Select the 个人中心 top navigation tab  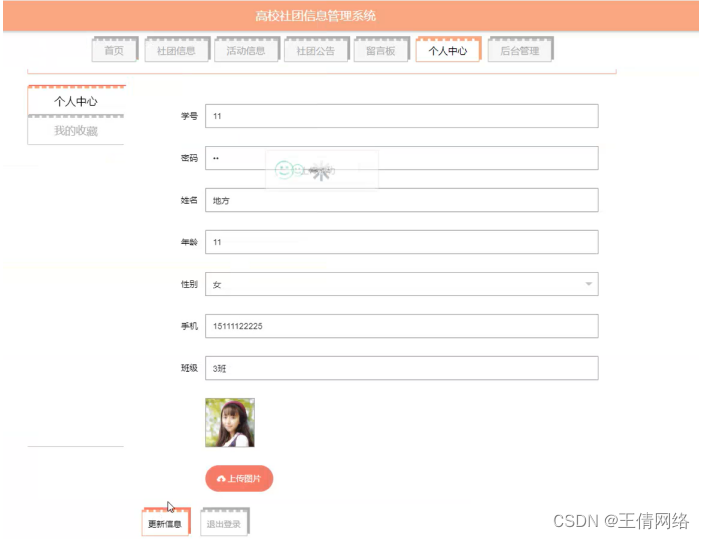click(x=448, y=50)
